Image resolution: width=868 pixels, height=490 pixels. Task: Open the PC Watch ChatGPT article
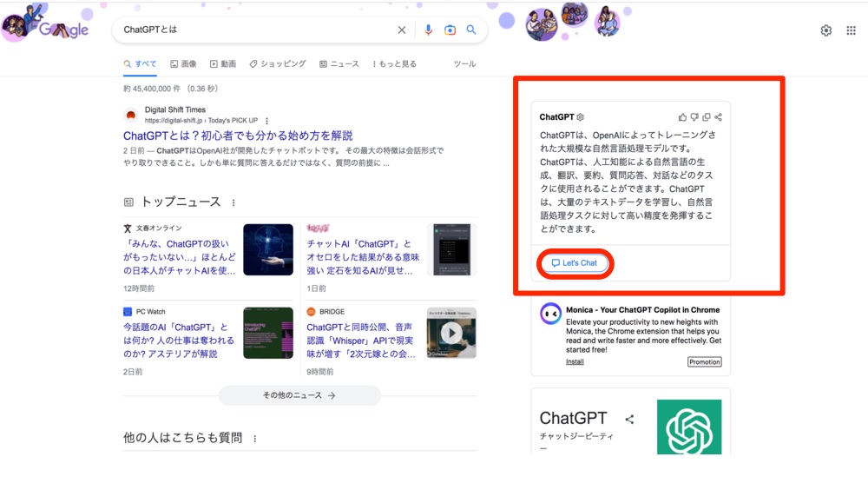(179, 341)
